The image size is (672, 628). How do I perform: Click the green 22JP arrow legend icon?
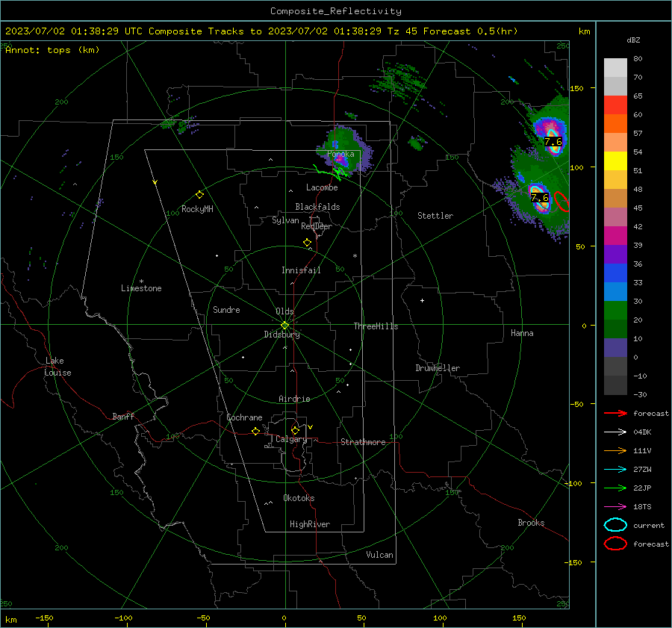pyautogui.click(x=615, y=488)
